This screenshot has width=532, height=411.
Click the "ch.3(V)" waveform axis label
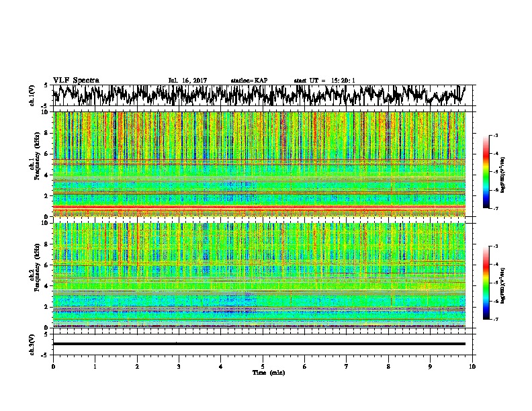tap(32, 345)
